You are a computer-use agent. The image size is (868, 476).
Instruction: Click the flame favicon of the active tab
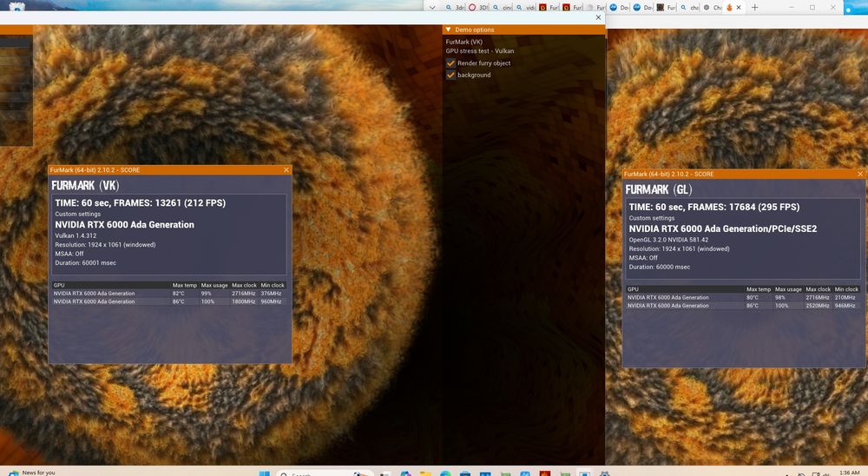[x=729, y=7]
